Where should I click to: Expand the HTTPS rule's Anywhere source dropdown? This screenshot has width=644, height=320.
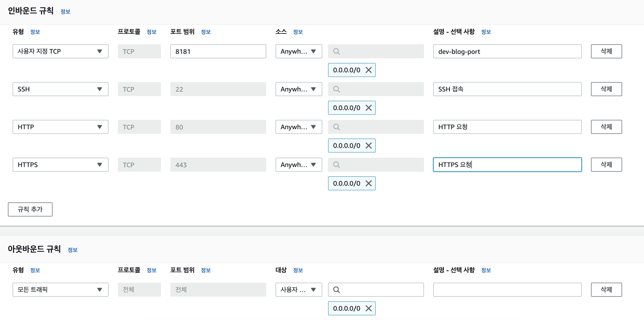pyautogui.click(x=298, y=165)
